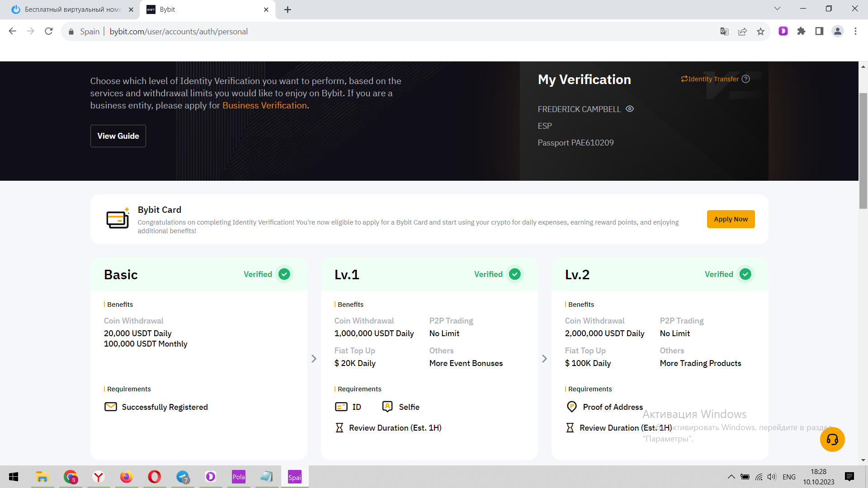Click the page vertical scrollbar thumb

tap(863, 150)
